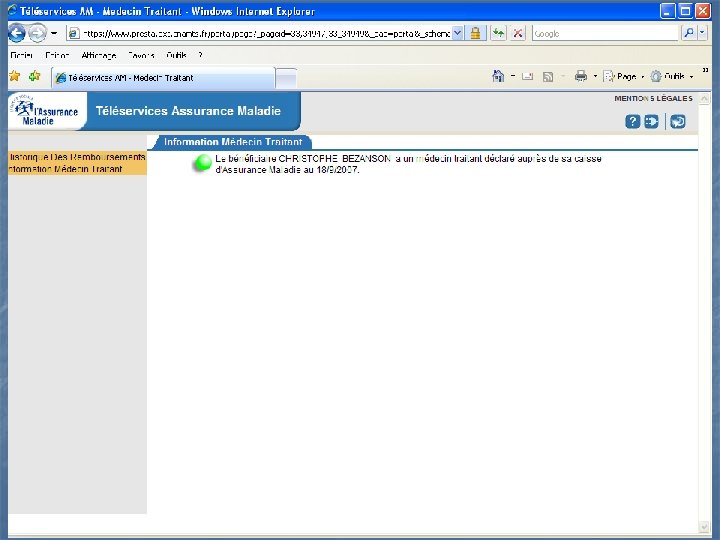720x540 pixels.
Task: Click the rightmost blue header icon
Action: [x=678, y=121]
